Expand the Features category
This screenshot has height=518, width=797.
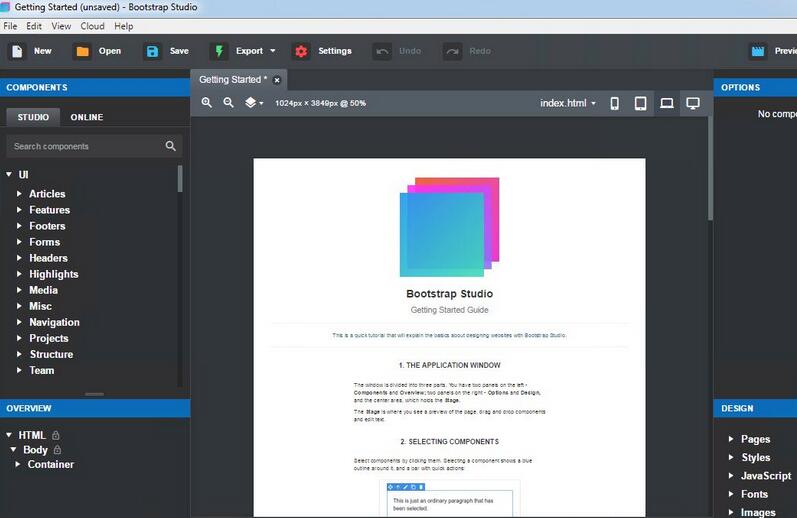pyautogui.click(x=19, y=209)
